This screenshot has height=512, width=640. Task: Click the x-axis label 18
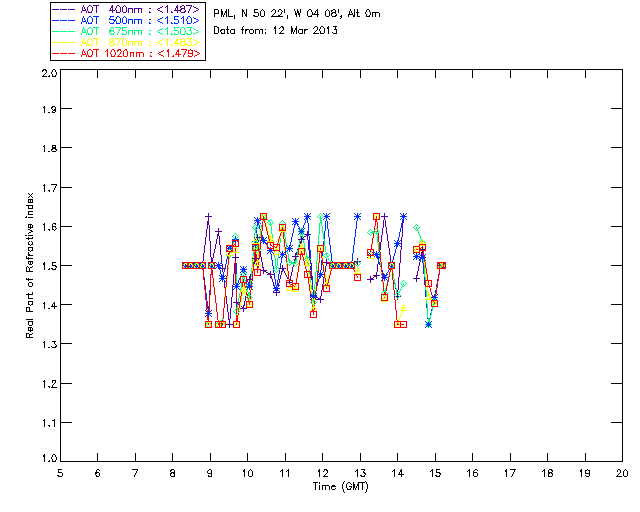click(547, 473)
